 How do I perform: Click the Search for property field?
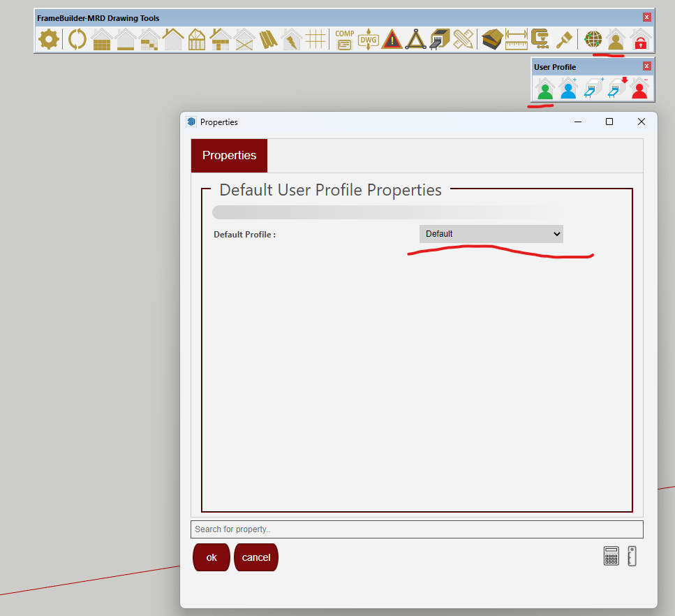[x=417, y=529]
